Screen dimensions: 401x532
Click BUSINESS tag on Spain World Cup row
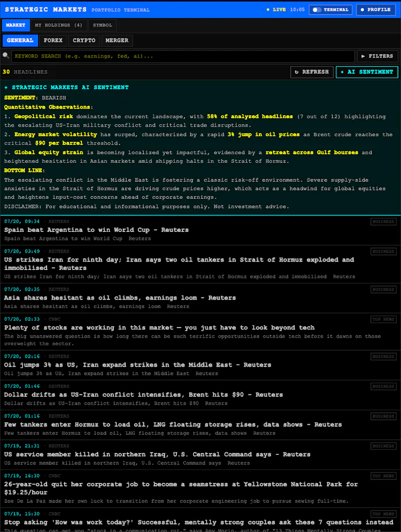pyautogui.click(x=383, y=221)
